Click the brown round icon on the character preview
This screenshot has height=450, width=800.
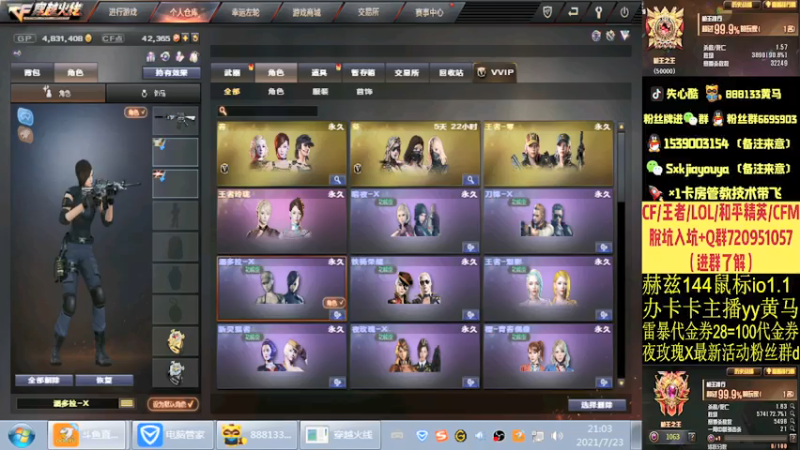click(26, 135)
